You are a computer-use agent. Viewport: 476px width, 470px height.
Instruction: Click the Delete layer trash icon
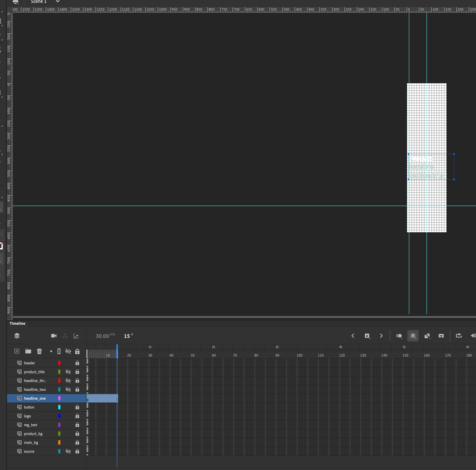[x=39, y=351]
